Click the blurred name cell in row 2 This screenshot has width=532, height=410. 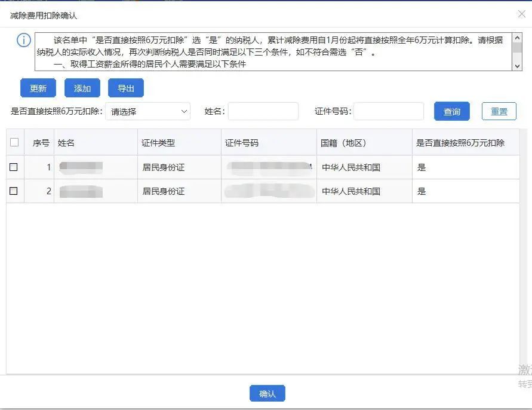pyautogui.click(x=96, y=191)
